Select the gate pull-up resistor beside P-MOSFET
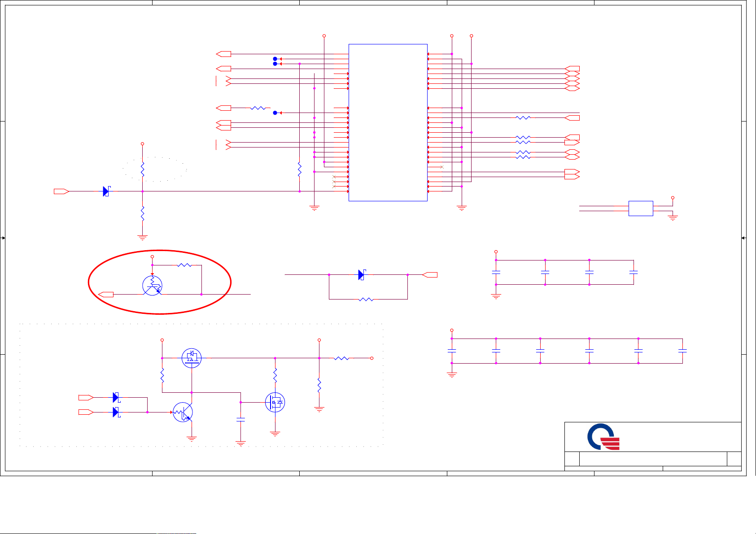Viewport: 756px width, 534px height. (162, 375)
